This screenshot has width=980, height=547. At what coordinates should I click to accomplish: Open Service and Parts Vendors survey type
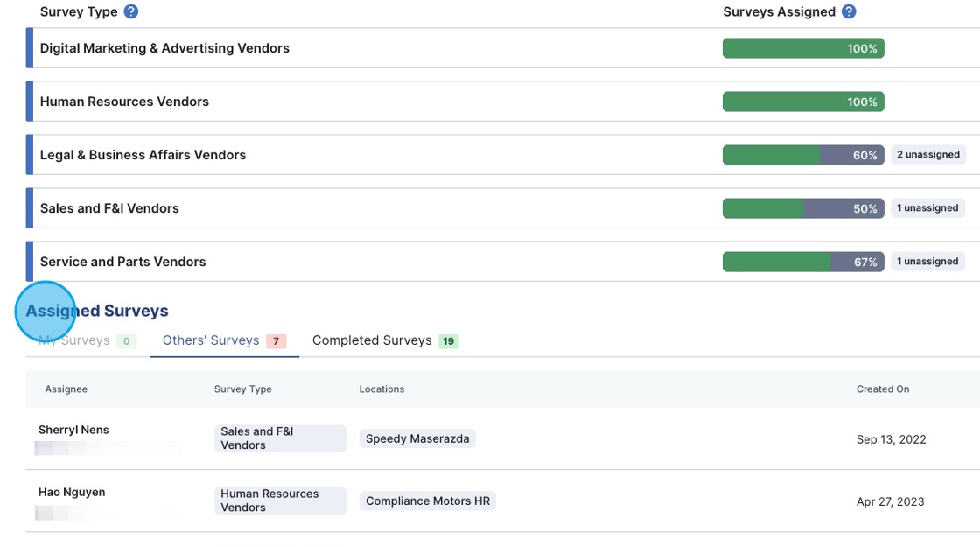122,262
